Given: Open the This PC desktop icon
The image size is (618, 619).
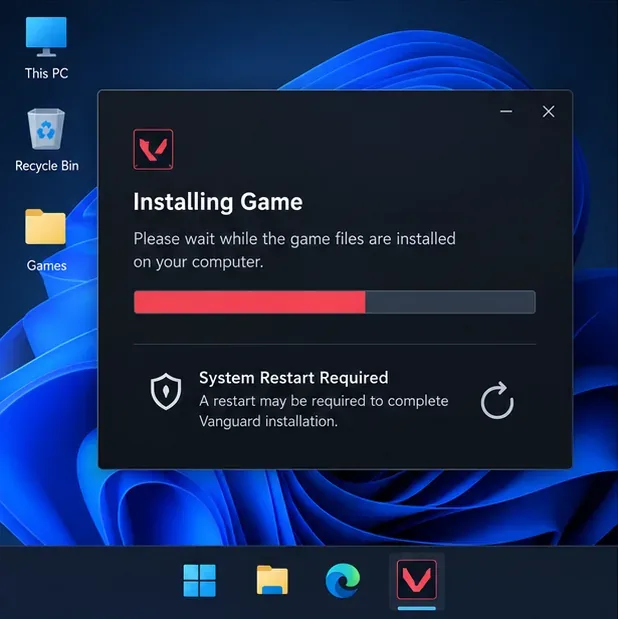Looking at the screenshot, I should 46,37.
